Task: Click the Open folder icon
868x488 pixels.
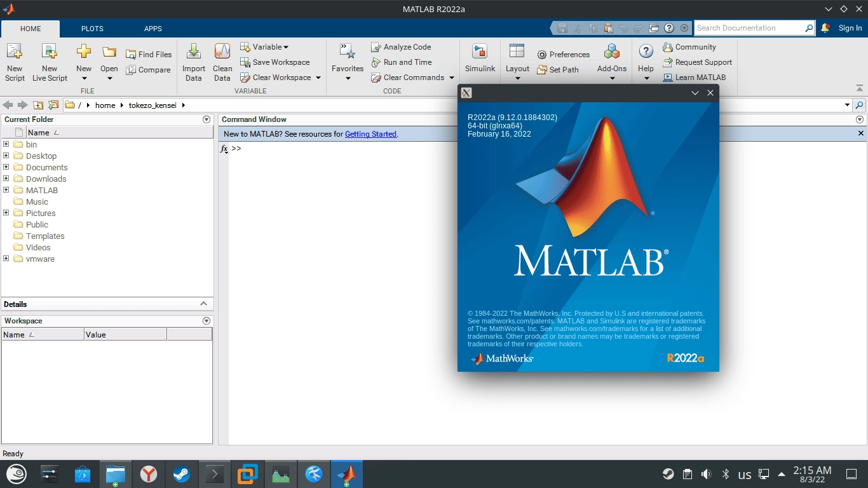Action: click(x=109, y=52)
